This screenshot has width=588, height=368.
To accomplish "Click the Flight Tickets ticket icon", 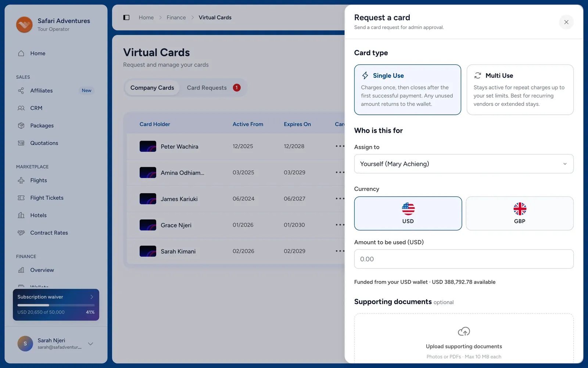I will coord(21,198).
